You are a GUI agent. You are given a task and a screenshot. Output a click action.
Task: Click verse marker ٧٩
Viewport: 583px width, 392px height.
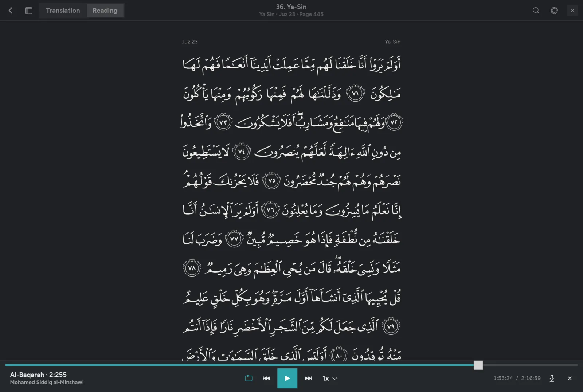point(391,326)
